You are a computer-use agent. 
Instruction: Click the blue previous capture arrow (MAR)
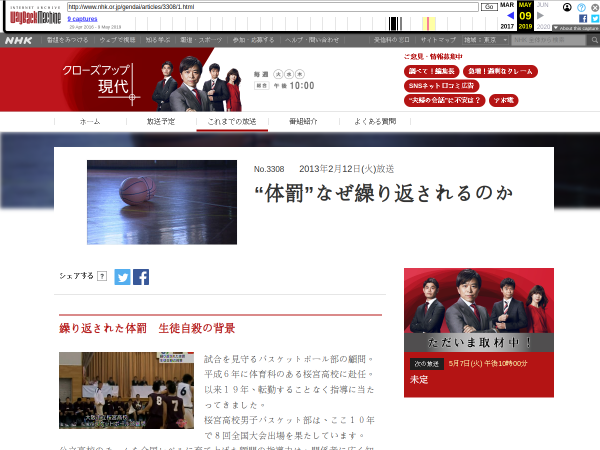510,15
